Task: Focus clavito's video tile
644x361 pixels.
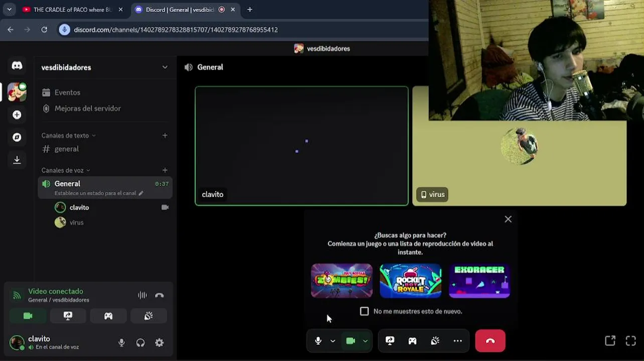Action: click(x=301, y=146)
